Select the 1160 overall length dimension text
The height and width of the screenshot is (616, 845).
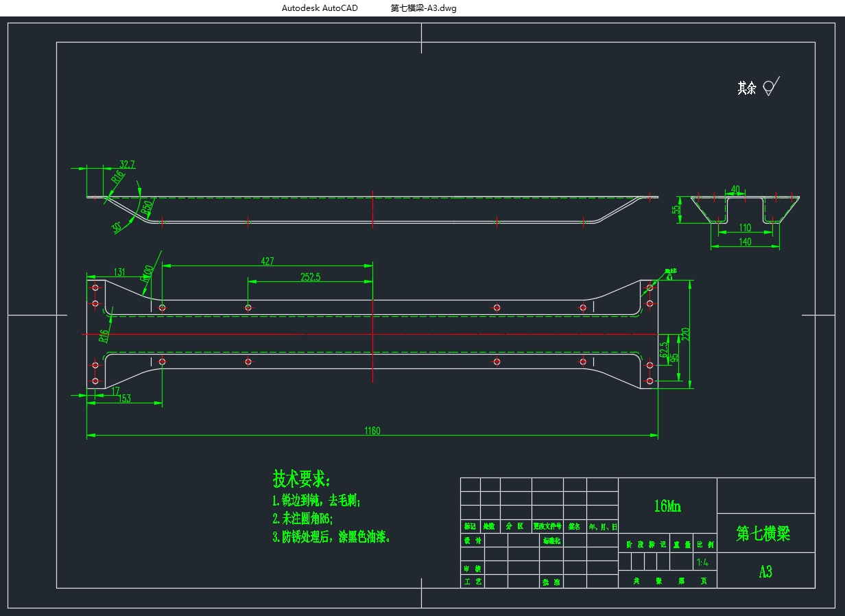click(372, 431)
